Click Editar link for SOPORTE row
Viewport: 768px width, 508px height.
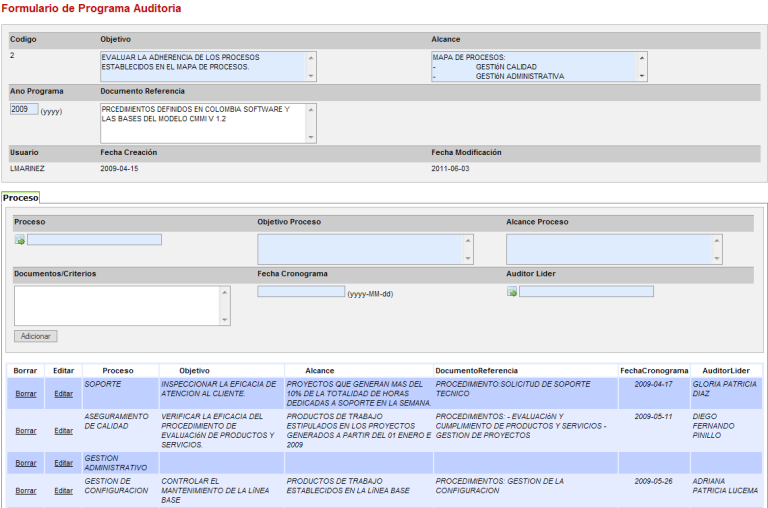tap(63, 393)
